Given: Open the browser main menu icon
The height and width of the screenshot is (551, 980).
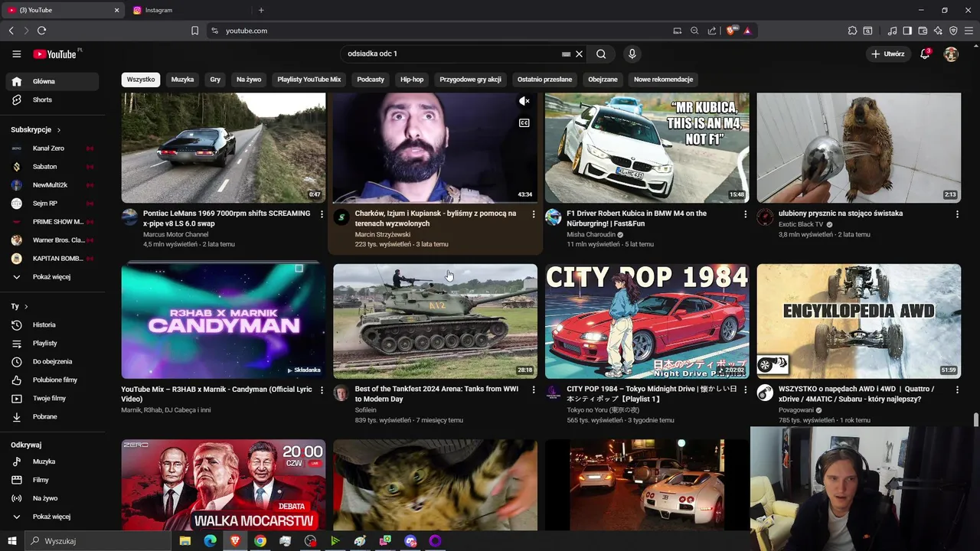Looking at the screenshot, I should click(x=969, y=31).
